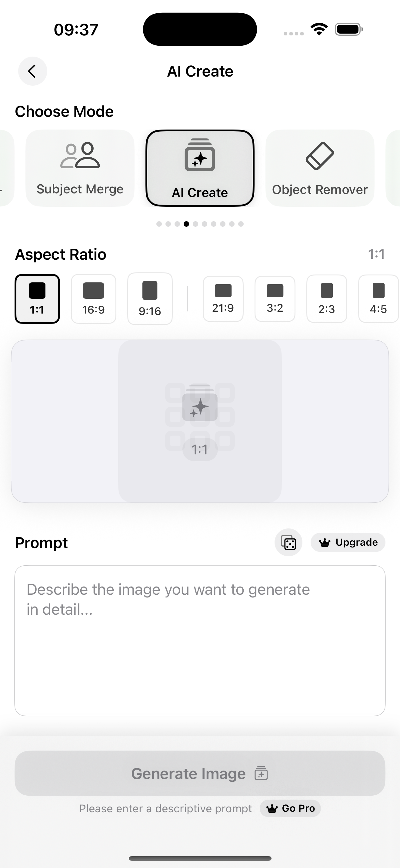Select the 16:9 aspect ratio option
This screenshot has height=868, width=400.
point(93,298)
